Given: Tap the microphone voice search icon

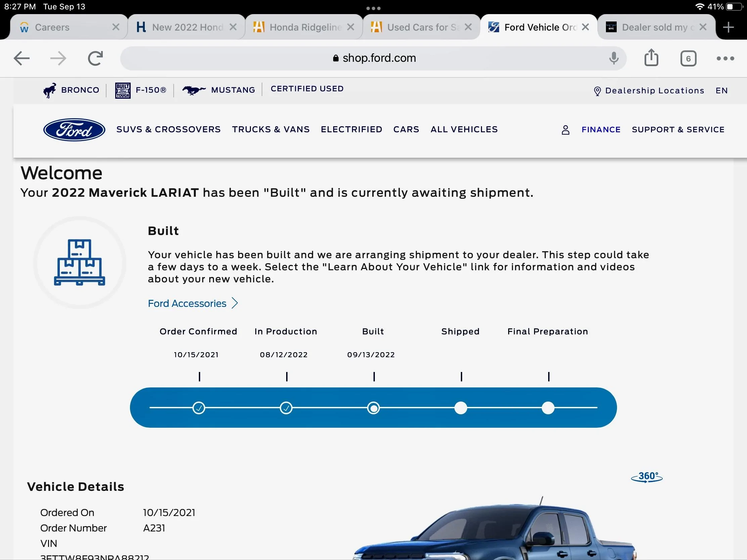Looking at the screenshot, I should tap(614, 58).
